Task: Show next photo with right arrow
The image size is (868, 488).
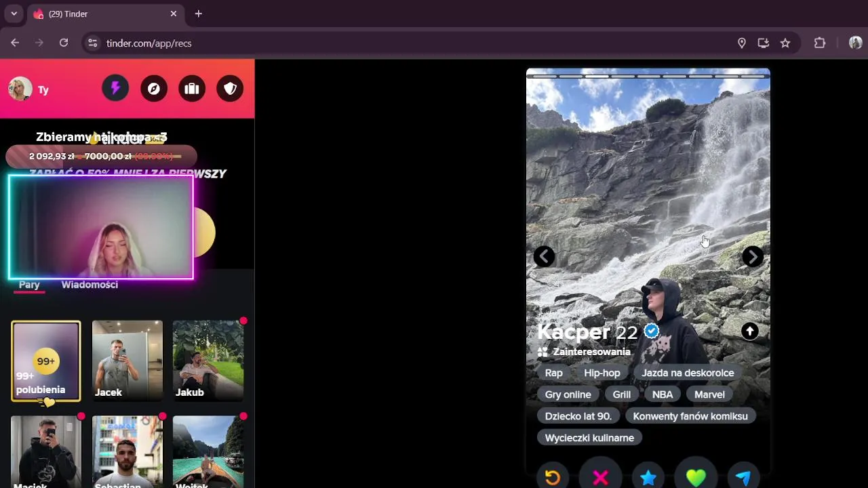Action: click(x=752, y=256)
